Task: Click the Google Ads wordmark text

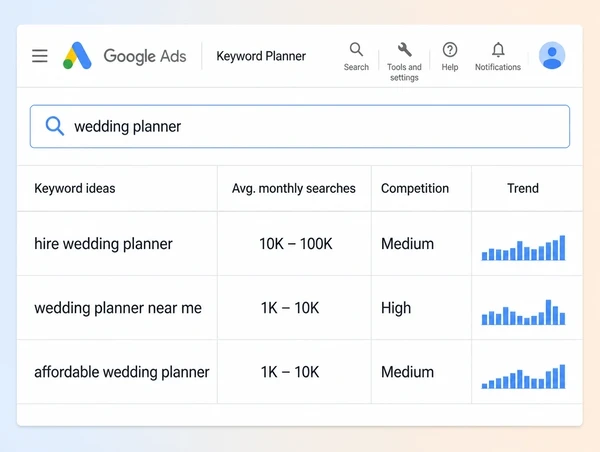Action: 145,56
